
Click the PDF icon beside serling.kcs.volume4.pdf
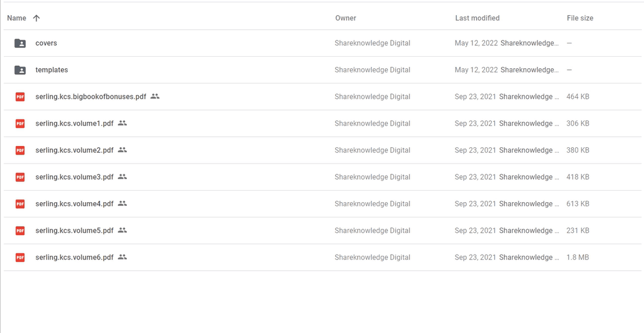tap(20, 204)
